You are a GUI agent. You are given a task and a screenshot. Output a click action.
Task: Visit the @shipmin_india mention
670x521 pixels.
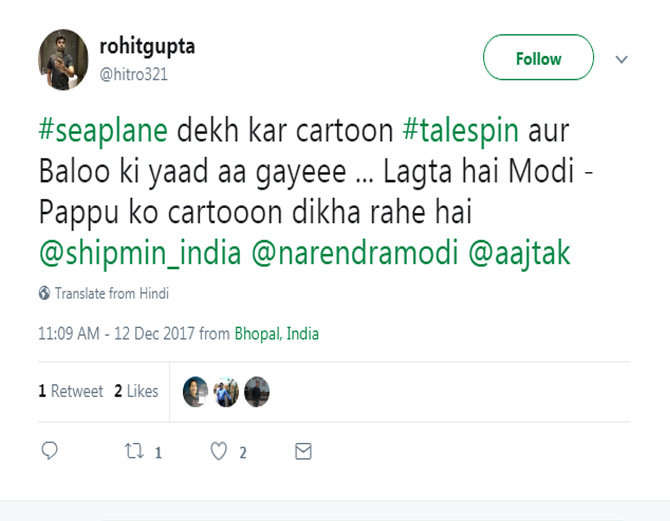pyautogui.click(x=139, y=253)
